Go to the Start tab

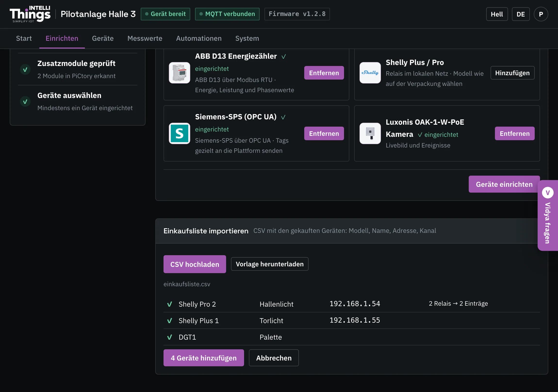click(24, 38)
